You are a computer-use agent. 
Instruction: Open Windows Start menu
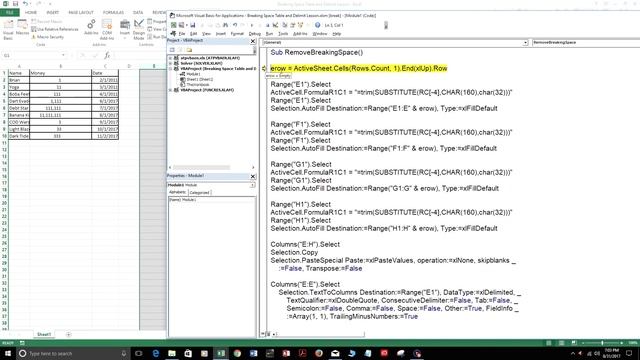click(8, 353)
